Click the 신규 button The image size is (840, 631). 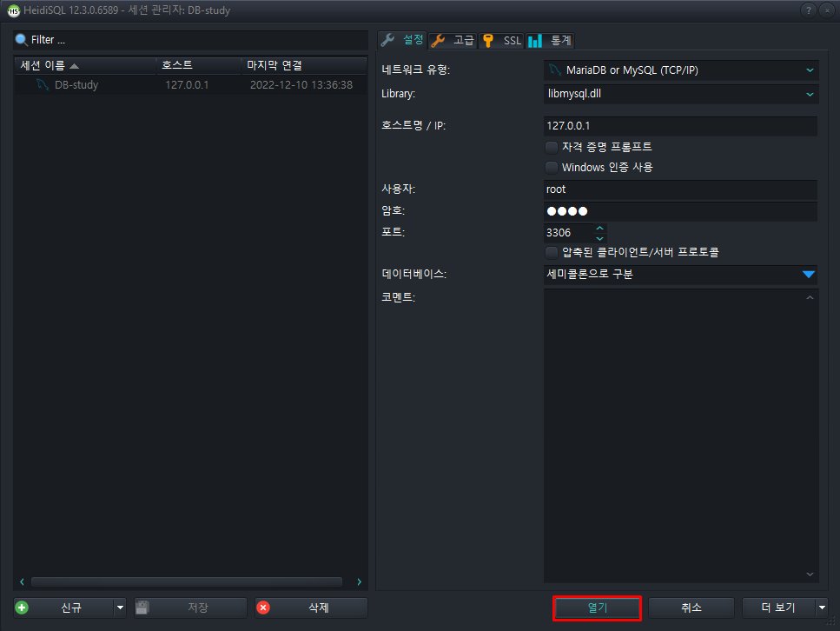[x=64, y=608]
